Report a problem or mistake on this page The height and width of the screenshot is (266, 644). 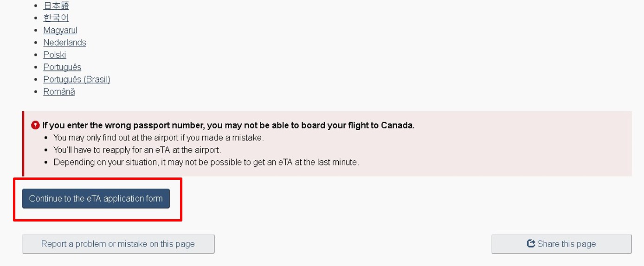pyautogui.click(x=118, y=244)
